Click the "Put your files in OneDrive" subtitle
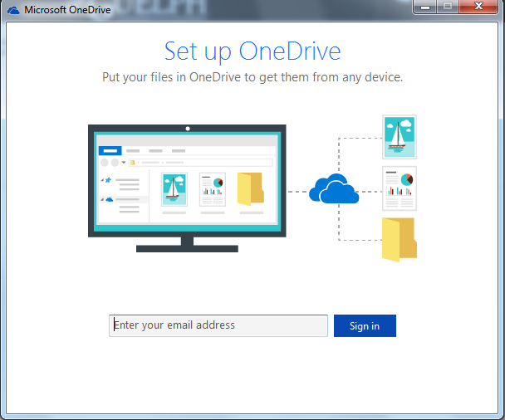 pos(252,77)
